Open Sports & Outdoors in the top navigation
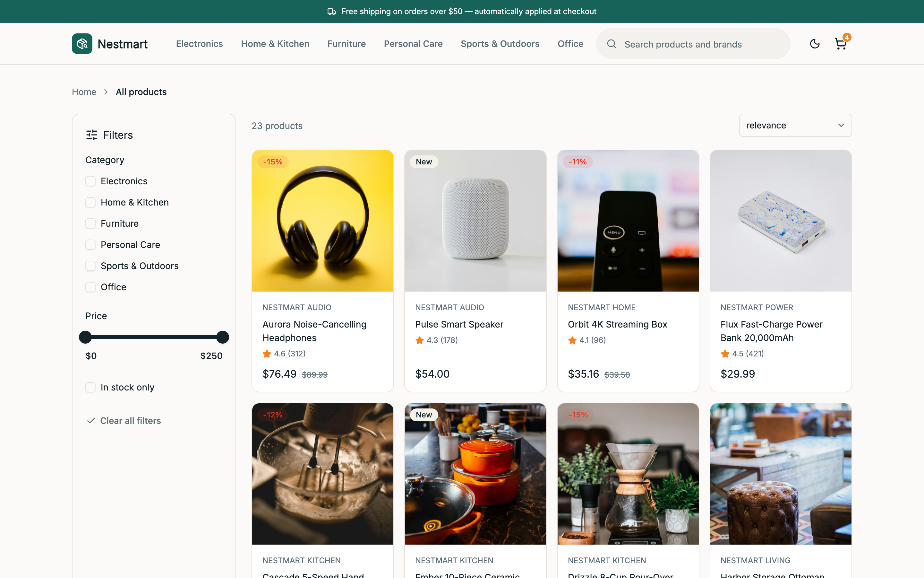Image resolution: width=924 pixels, height=578 pixels. [x=500, y=44]
